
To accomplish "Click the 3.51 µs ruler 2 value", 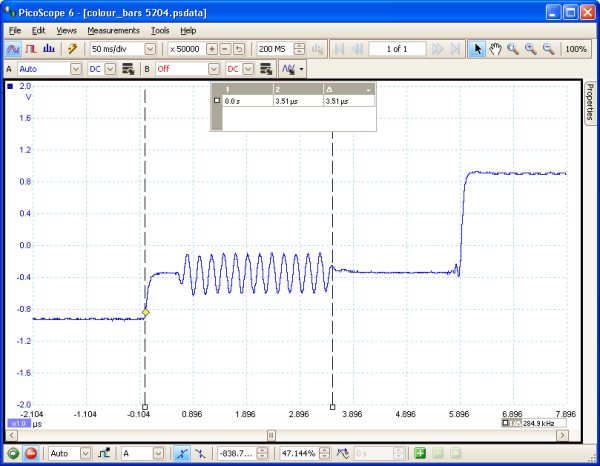I will pyautogui.click(x=286, y=101).
